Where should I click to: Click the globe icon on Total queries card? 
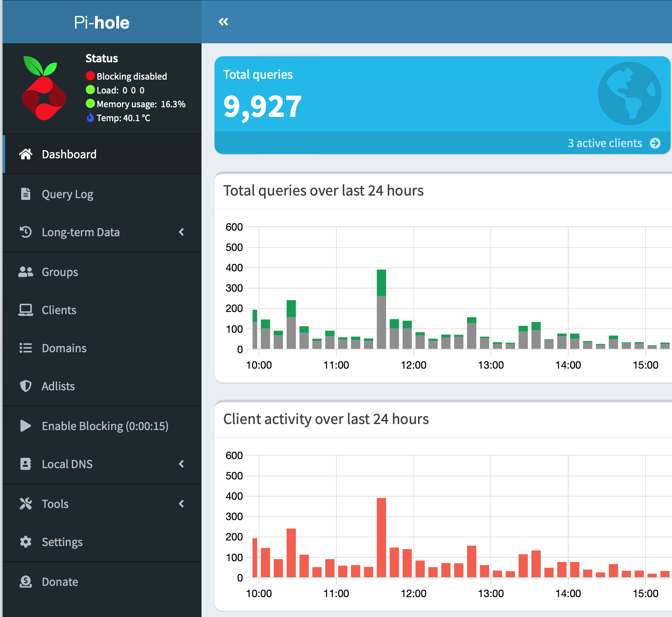click(629, 93)
